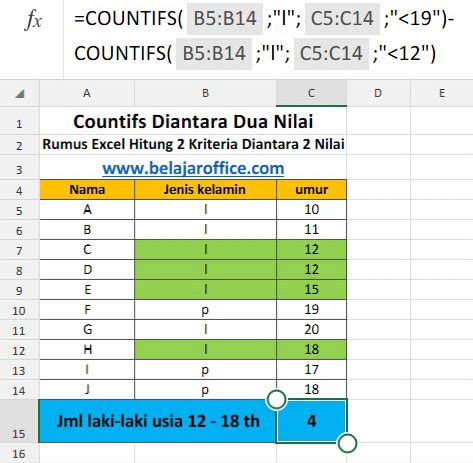Click green age cell '18' in row 12
The image size is (473, 463).
[x=311, y=350]
